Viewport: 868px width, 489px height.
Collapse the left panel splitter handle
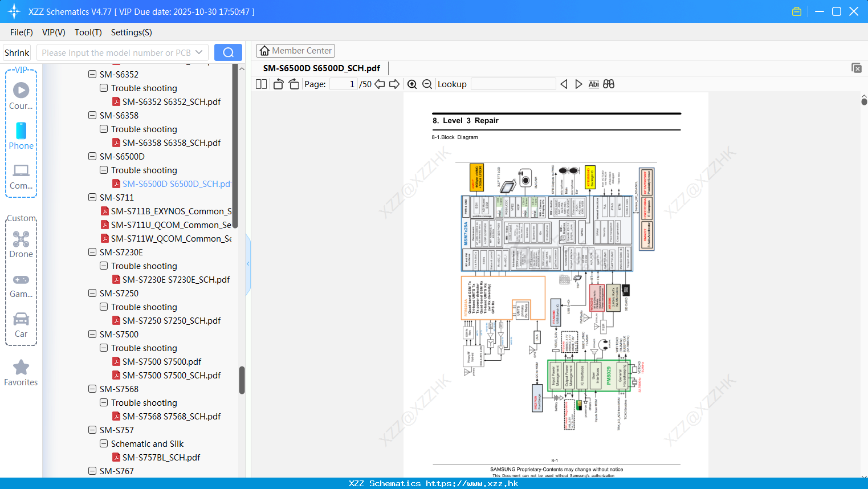click(x=248, y=264)
